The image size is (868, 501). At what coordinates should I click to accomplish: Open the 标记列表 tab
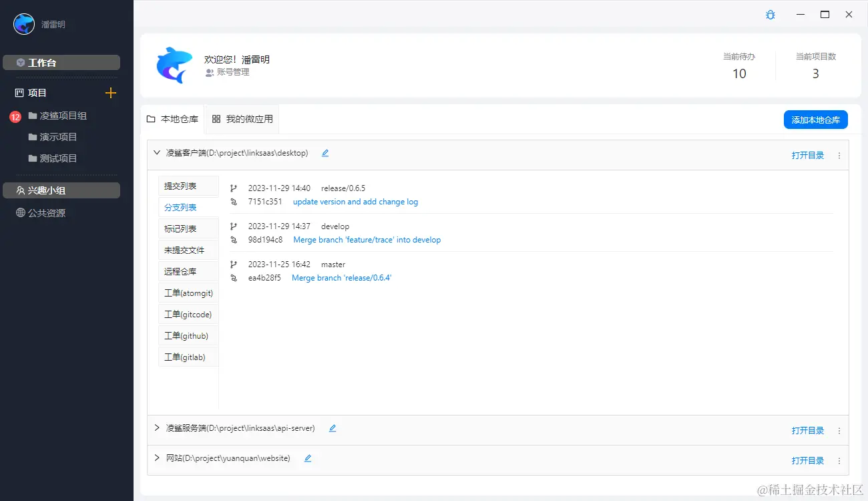click(x=188, y=229)
